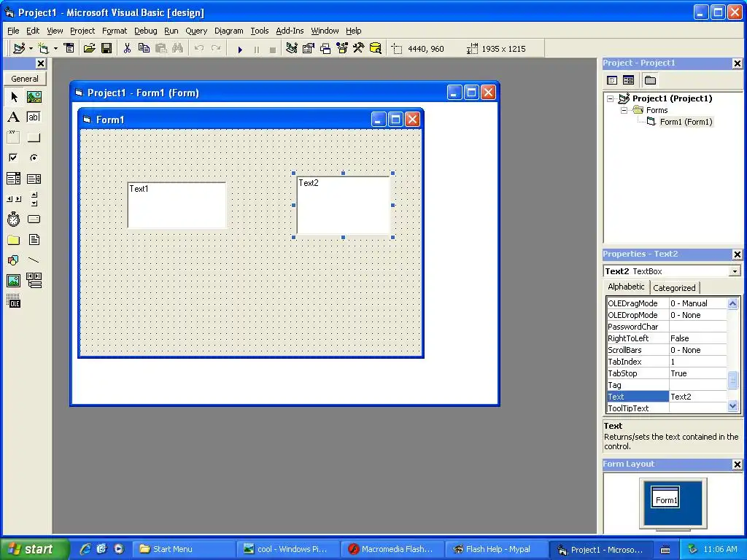
Task: Select the VScrollBar control in the toolbox
Action: coord(34,199)
